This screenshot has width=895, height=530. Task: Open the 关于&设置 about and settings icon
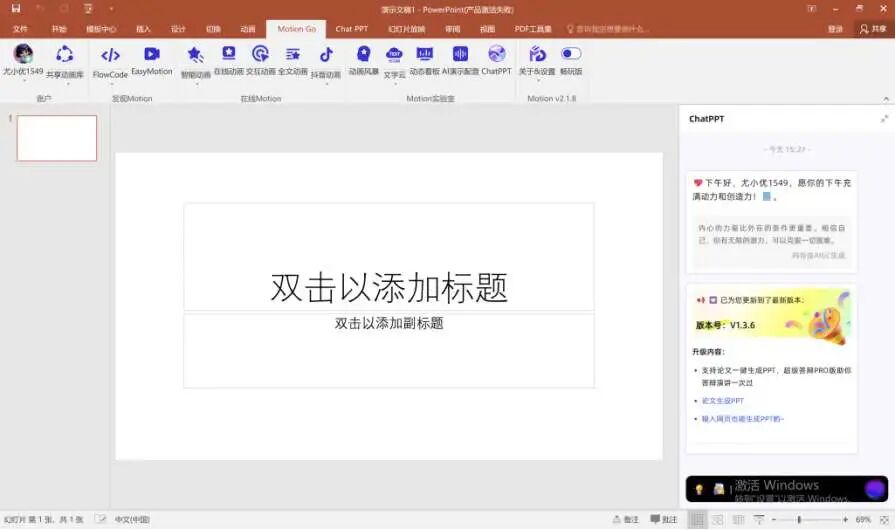(x=537, y=54)
